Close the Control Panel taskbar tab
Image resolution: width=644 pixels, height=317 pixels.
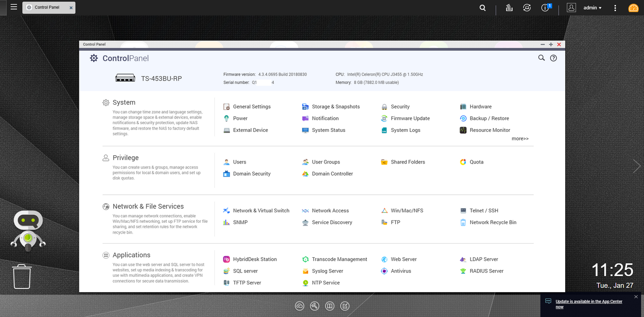click(x=71, y=8)
